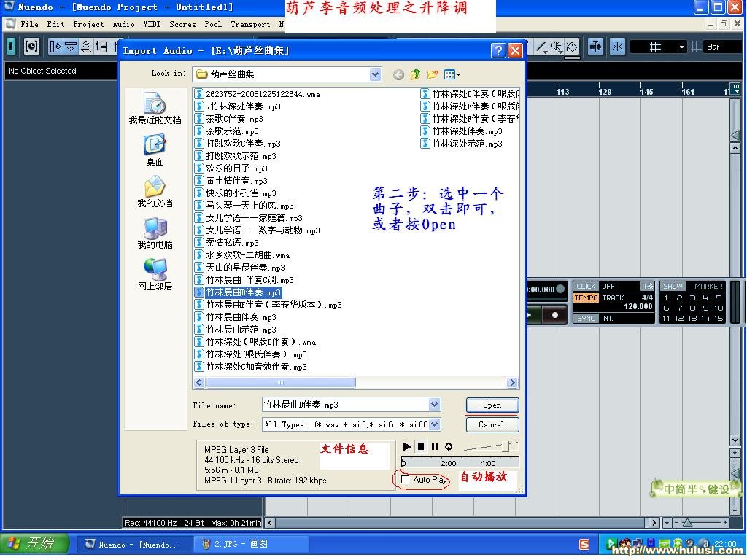This screenshot has height=560, width=747.
Task: Expand the Files of type dropdown
Action: coord(435,424)
